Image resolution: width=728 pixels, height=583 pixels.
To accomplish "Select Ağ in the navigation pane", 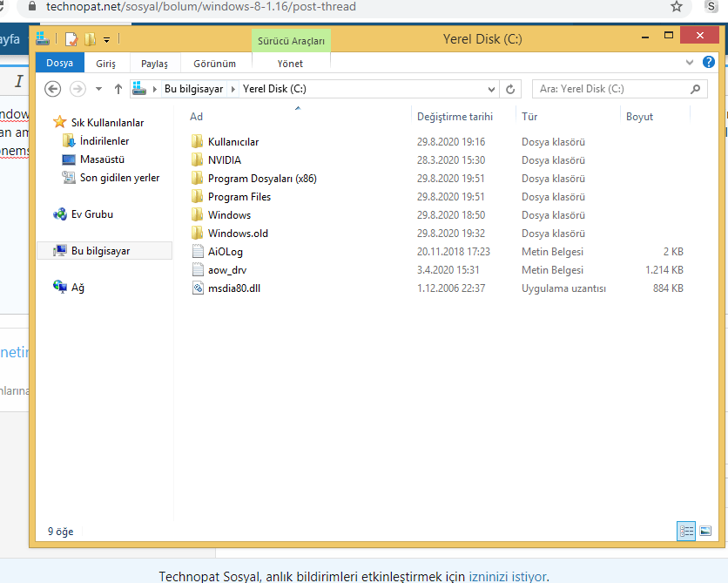I will point(78,288).
